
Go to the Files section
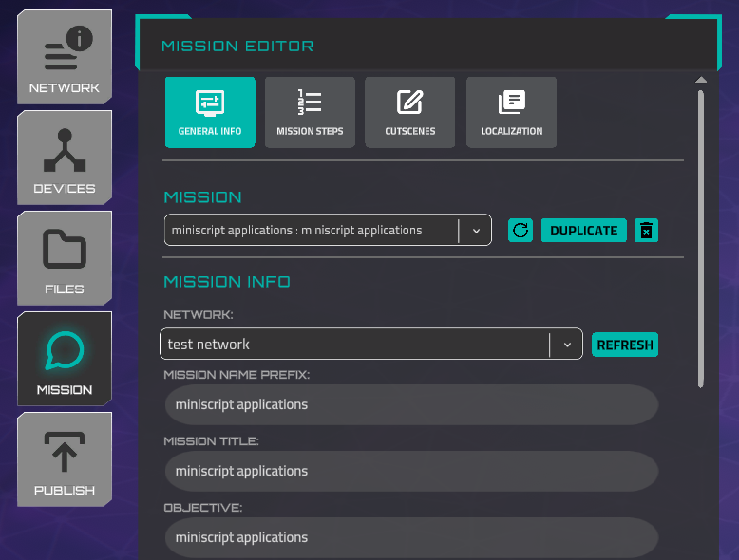click(64, 258)
